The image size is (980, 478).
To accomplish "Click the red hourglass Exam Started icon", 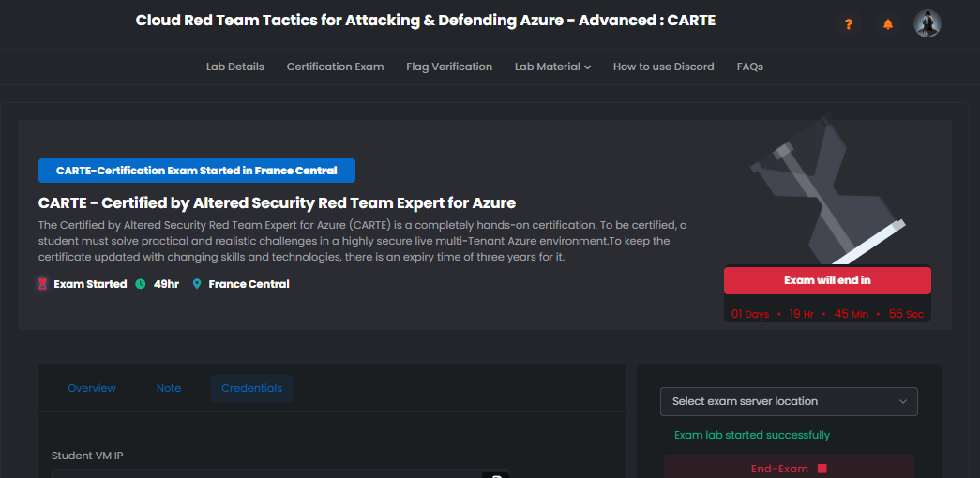I will pos(42,284).
